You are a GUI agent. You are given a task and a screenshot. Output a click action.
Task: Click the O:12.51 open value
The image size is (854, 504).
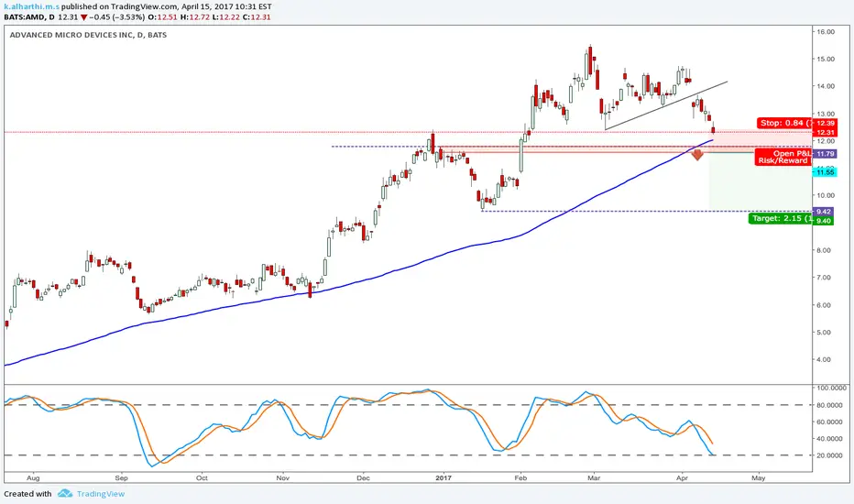[163, 17]
